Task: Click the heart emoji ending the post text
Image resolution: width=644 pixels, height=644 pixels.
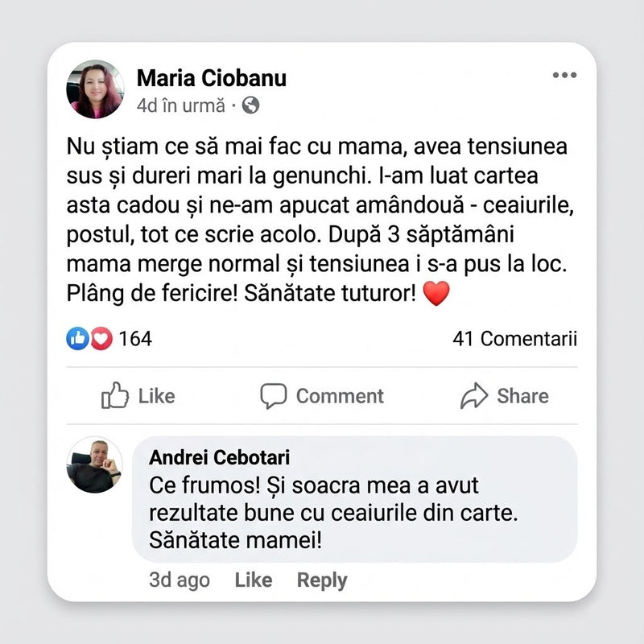Action: (436, 295)
